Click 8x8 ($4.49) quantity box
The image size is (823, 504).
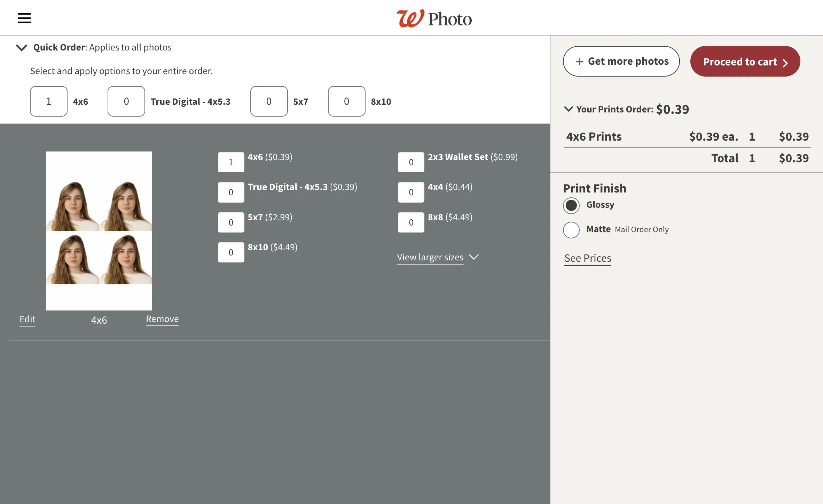411,222
